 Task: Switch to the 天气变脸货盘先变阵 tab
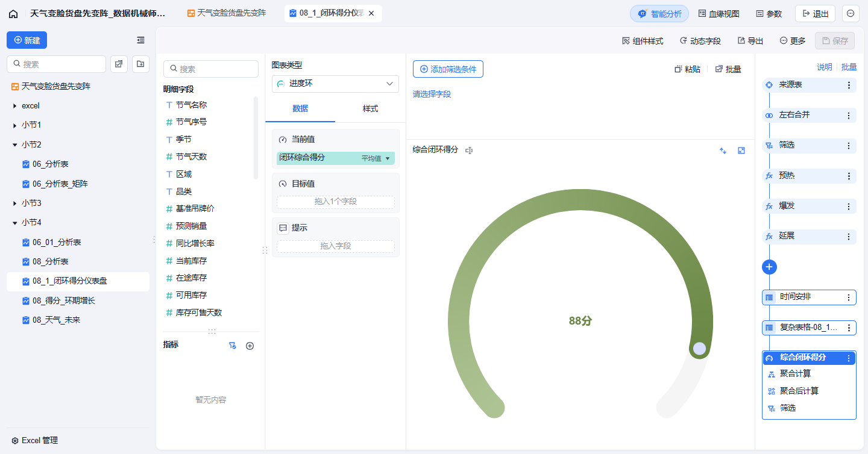pos(227,13)
